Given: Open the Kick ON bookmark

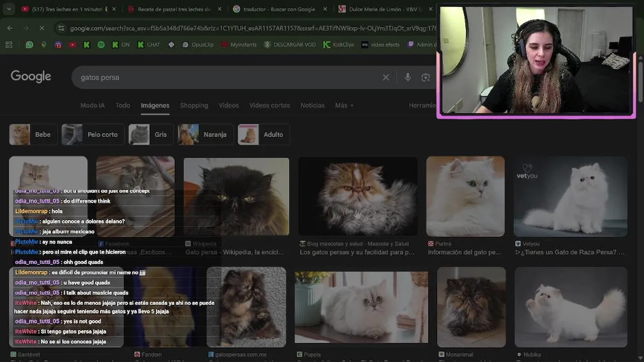Looking at the screenshot, I should [x=121, y=45].
